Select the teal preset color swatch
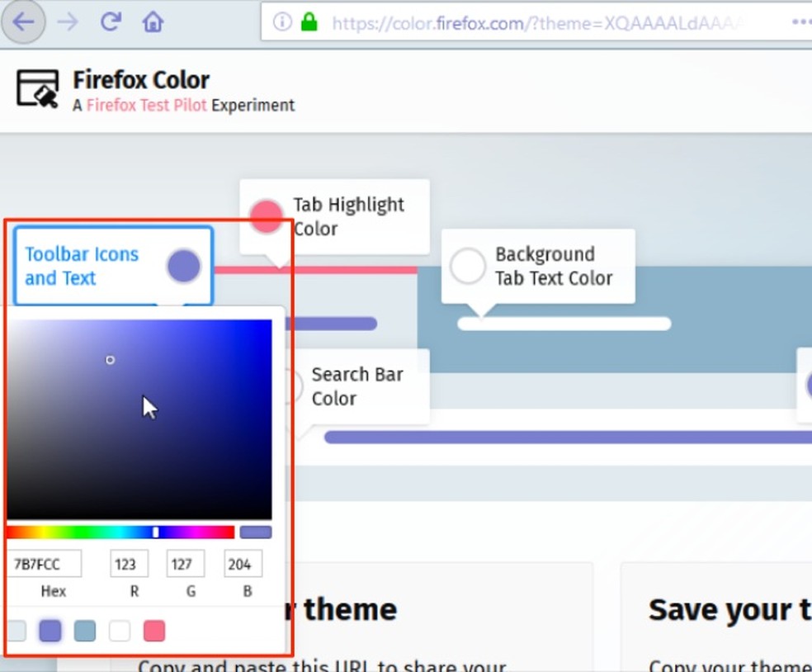This screenshot has height=672, width=812. click(x=84, y=630)
